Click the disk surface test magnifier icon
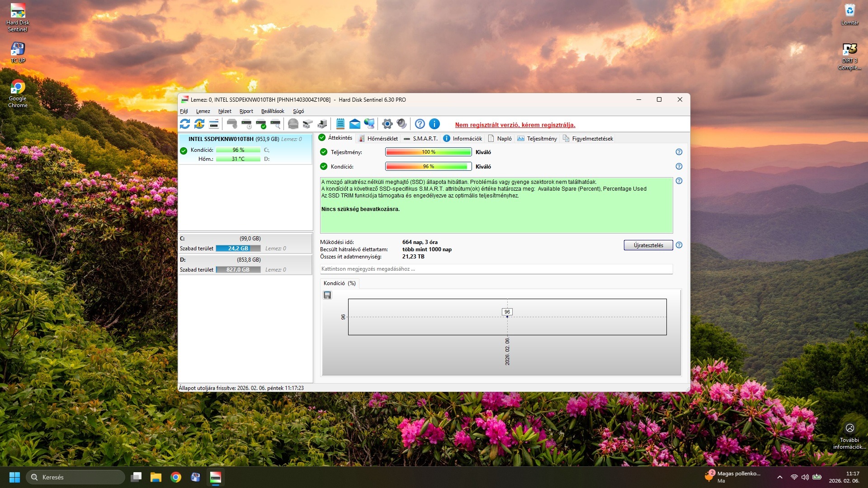The image size is (868, 488). pyautogui.click(x=275, y=124)
